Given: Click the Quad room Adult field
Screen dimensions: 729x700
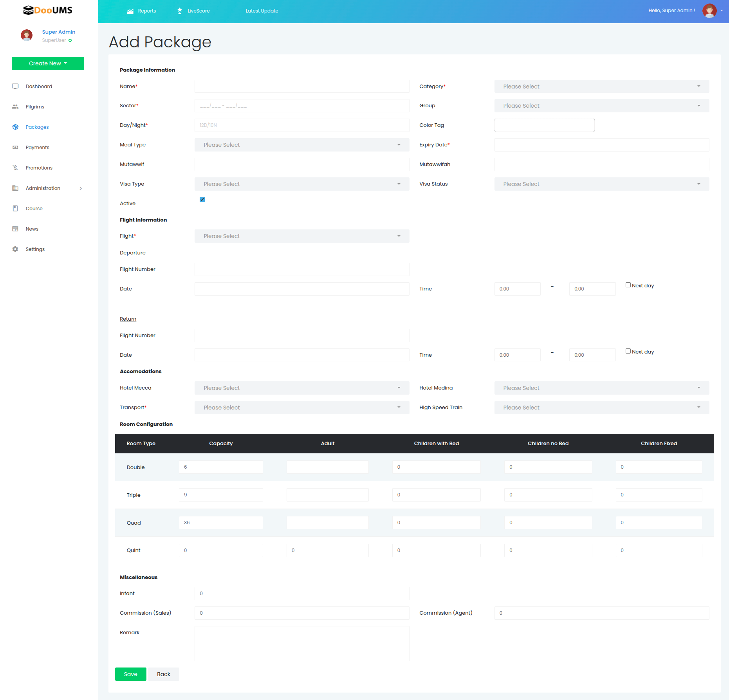Looking at the screenshot, I should coord(327,523).
